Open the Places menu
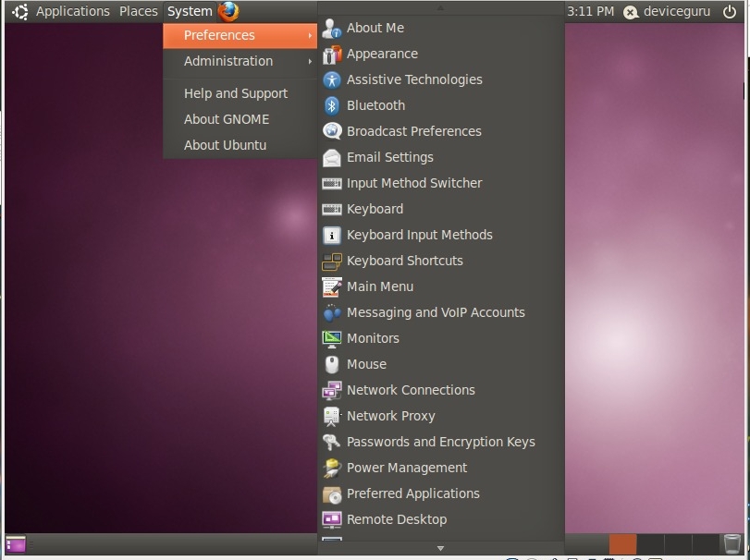The height and width of the screenshot is (560, 750). point(139,11)
